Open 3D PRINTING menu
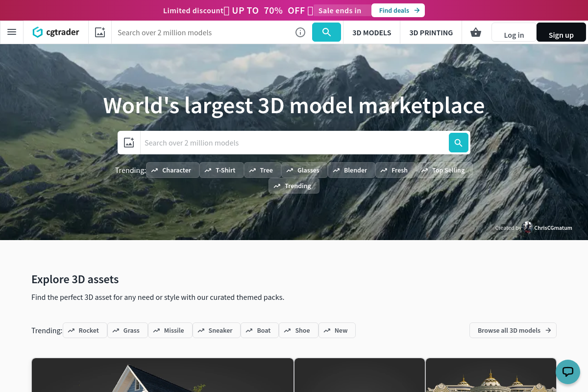This screenshot has height=392, width=588. click(431, 33)
